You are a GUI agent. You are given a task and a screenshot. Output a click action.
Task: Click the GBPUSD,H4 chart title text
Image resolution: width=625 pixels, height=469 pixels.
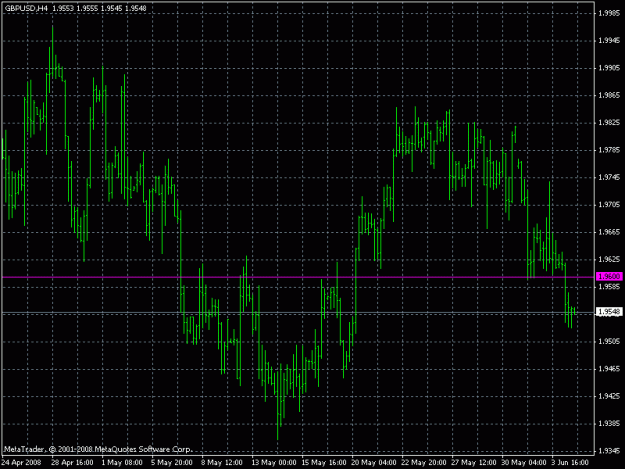pyautogui.click(x=26, y=8)
